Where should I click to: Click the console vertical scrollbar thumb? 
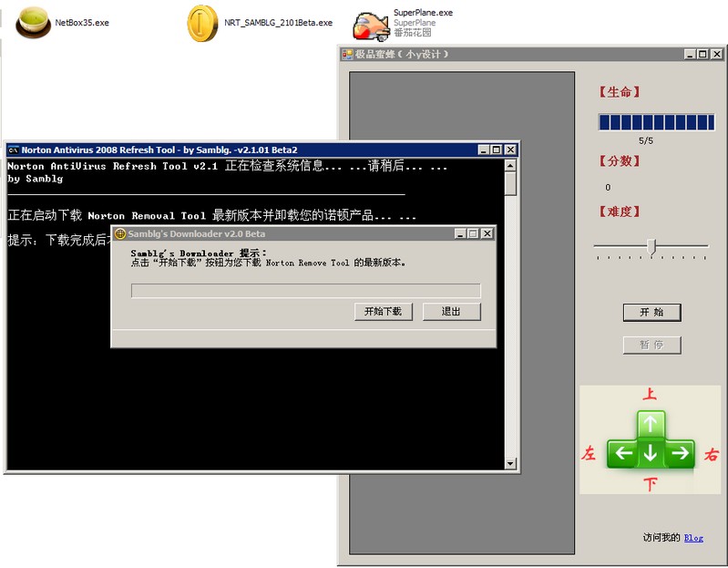[510, 183]
